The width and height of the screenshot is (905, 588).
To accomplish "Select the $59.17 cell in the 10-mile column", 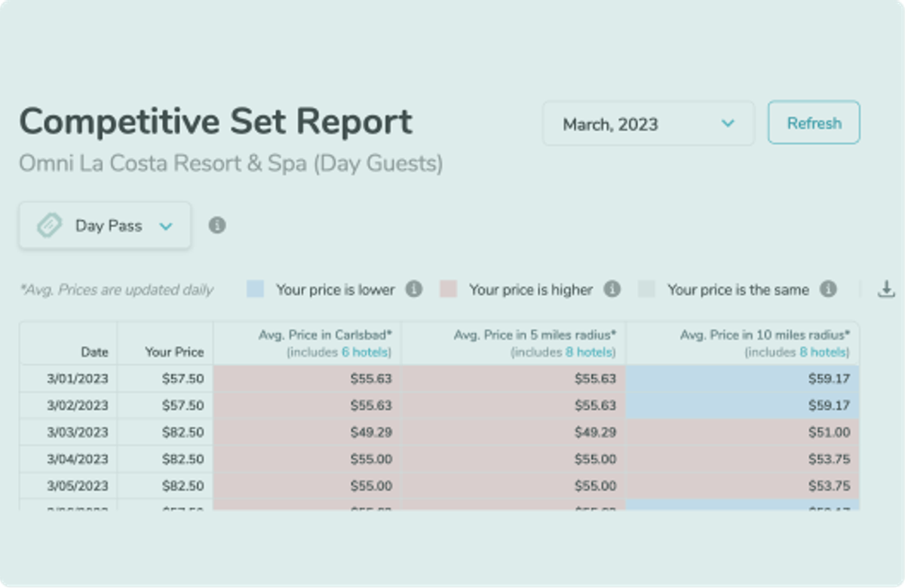I will pos(830,378).
